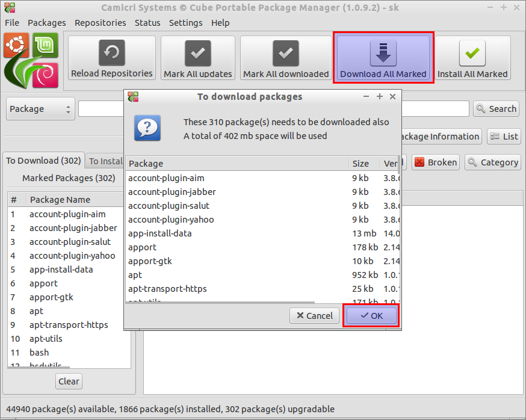Click the Reload Repositories toolbar icon
This screenshot has width=526, height=420.
(112, 52)
